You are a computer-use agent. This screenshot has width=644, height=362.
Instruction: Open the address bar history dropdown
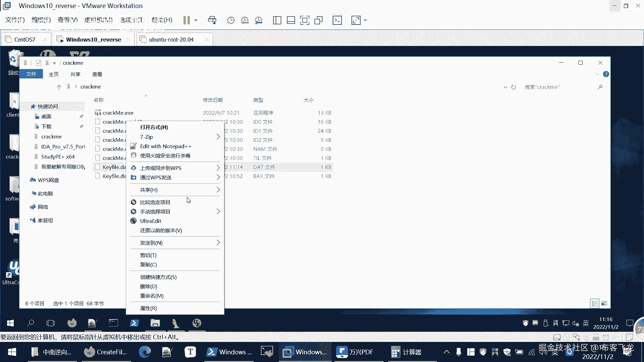coord(505,87)
